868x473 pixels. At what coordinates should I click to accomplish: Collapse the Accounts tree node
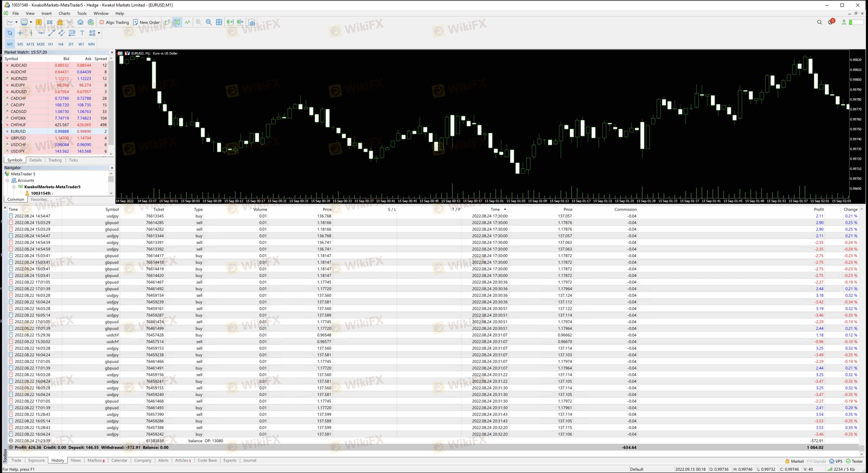(x=7, y=180)
